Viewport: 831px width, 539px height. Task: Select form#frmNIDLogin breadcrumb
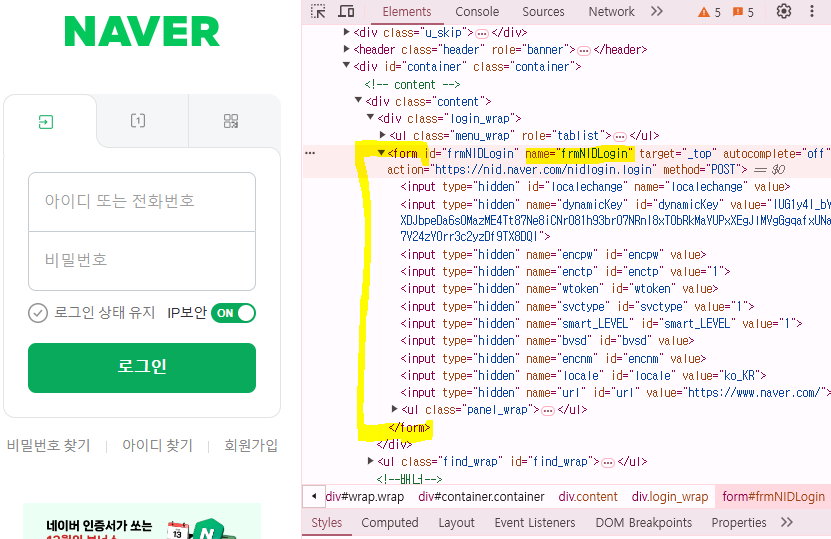tap(773, 497)
